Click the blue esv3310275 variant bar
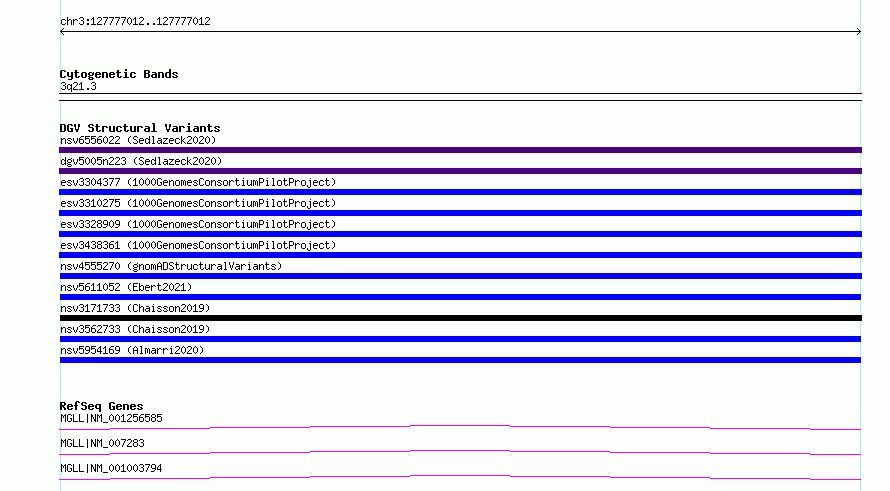The height and width of the screenshot is (491, 890). point(460,213)
